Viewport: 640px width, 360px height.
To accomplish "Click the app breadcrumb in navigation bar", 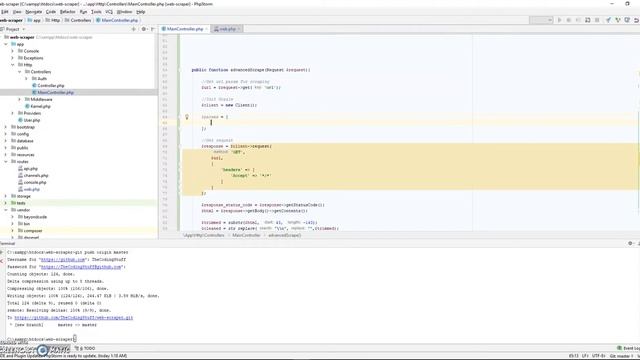I will [35, 20].
